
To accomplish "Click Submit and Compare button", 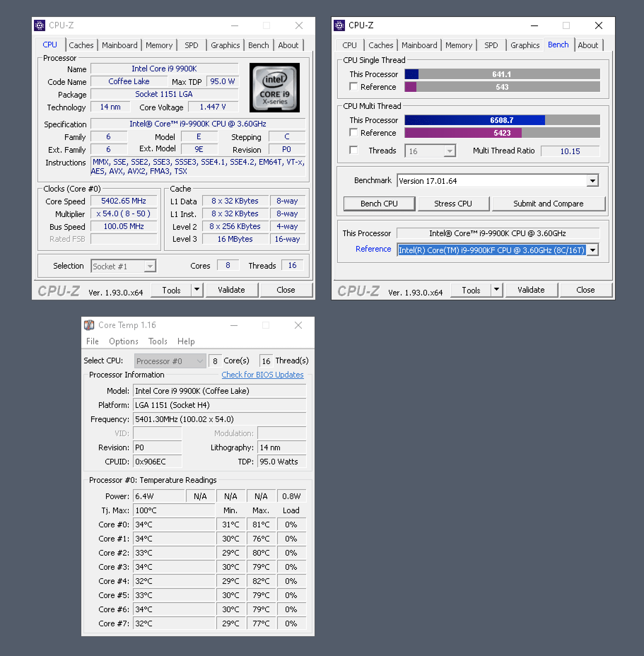I will 549,204.
